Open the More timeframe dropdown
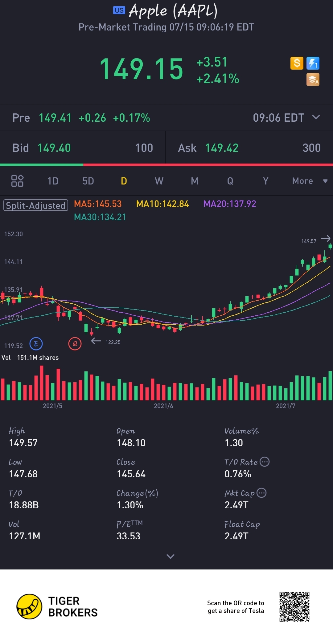The height and width of the screenshot is (644, 333). [x=310, y=181]
